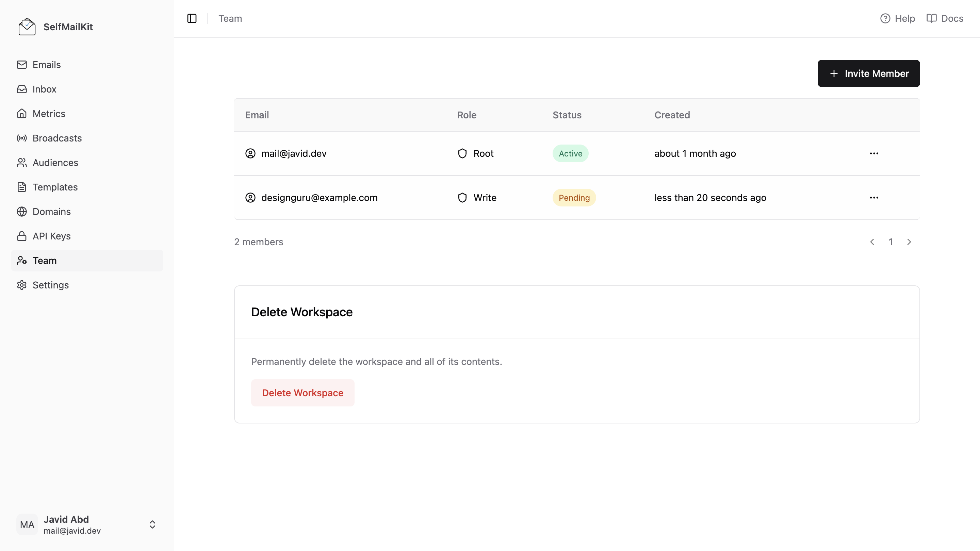
Task: Open Templates page
Action: [x=87, y=187]
